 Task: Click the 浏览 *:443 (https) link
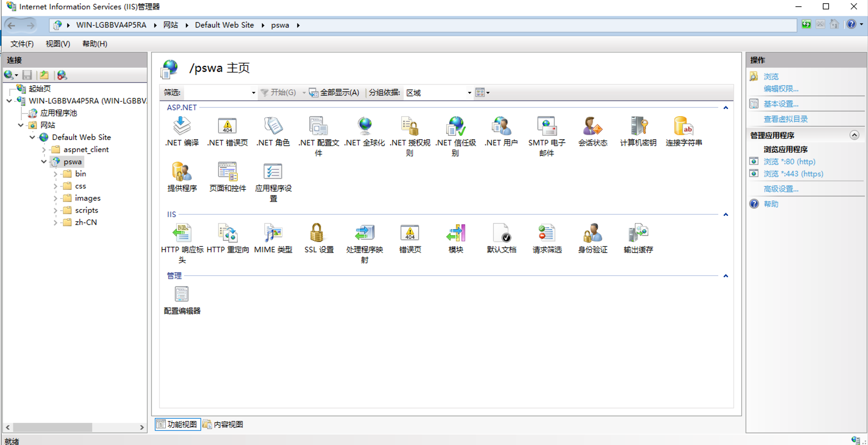793,173
